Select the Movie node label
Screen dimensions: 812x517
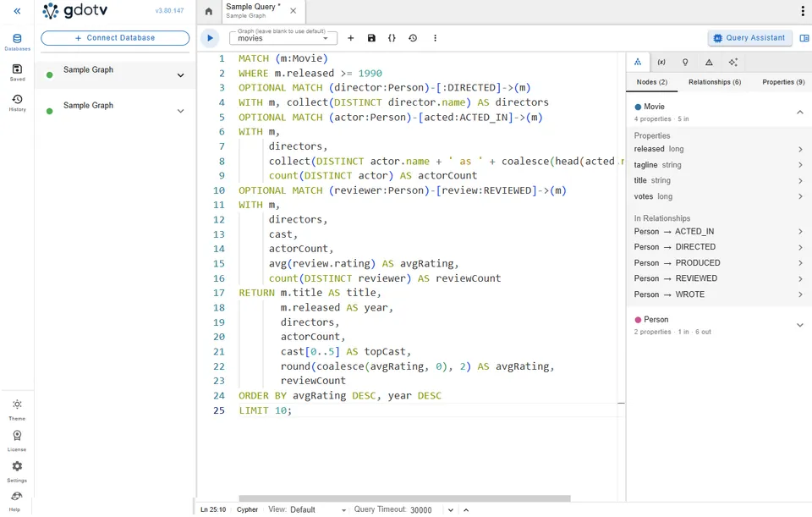click(654, 107)
